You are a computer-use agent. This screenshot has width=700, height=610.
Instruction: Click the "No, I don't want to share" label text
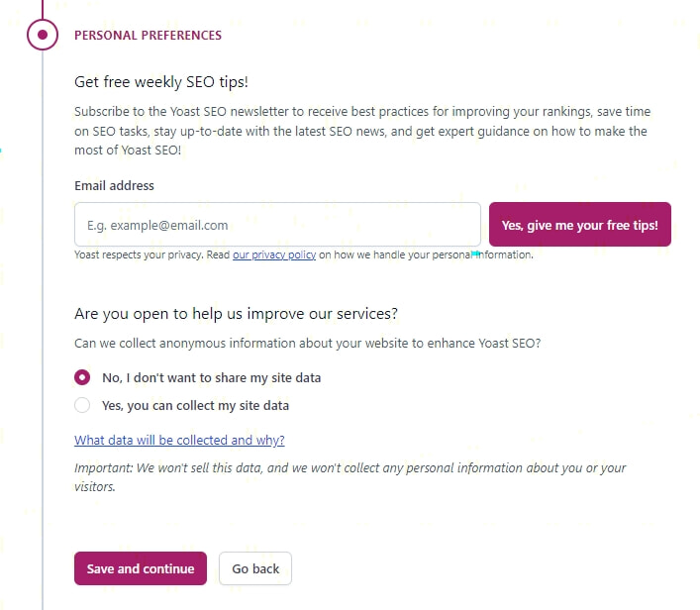[x=212, y=377]
